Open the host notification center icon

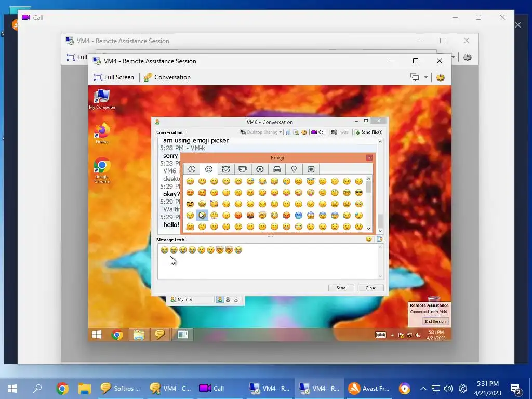pyautogui.click(x=516, y=389)
